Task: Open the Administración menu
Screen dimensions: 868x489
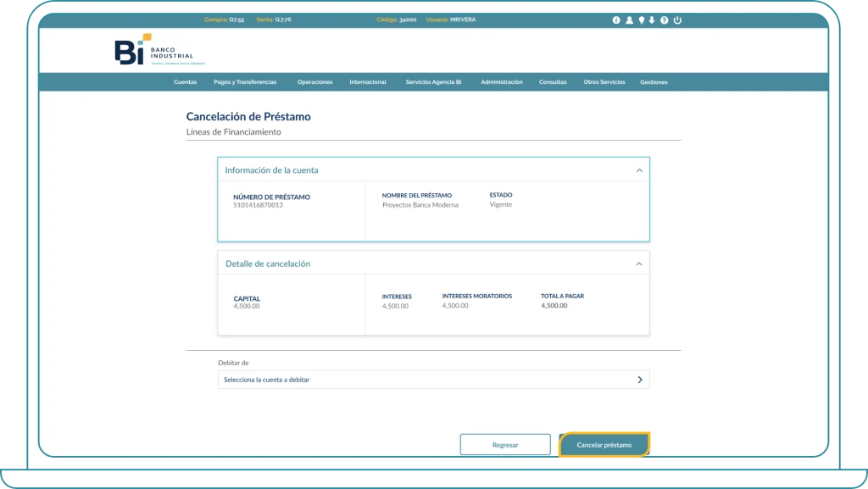Action: click(501, 82)
